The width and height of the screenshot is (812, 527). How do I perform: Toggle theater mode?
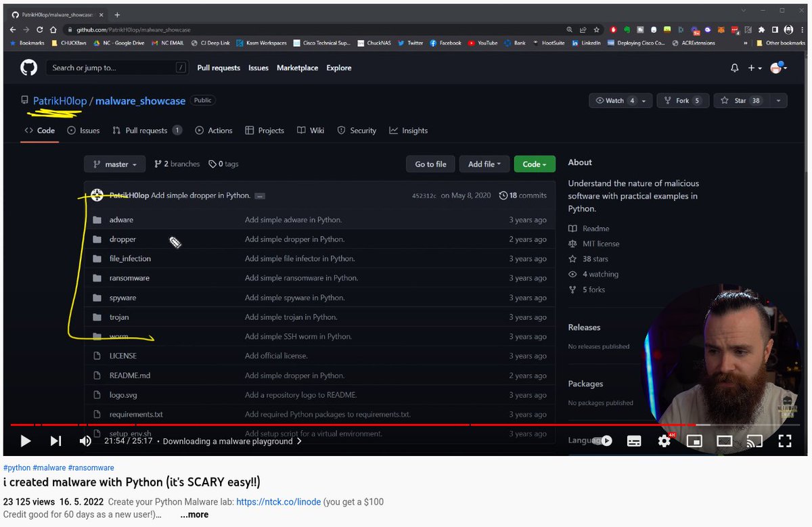tap(725, 441)
